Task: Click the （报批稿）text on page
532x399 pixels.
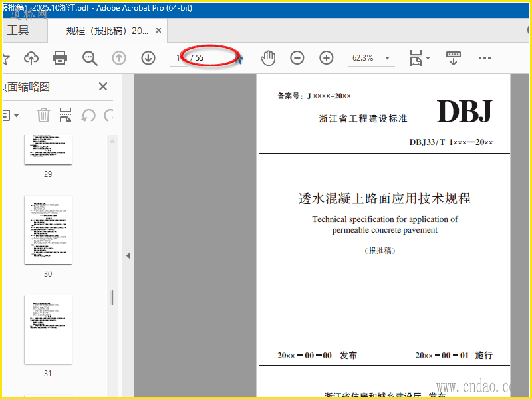Action: [x=380, y=251]
